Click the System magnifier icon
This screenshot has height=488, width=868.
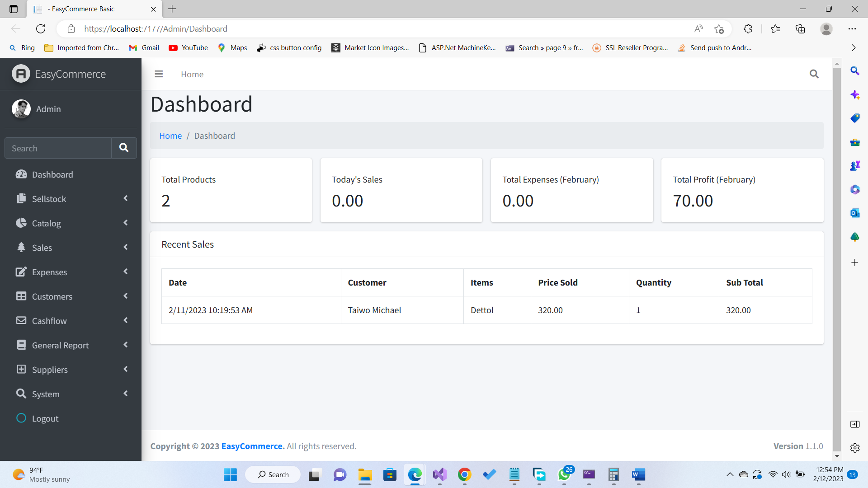pyautogui.click(x=21, y=394)
